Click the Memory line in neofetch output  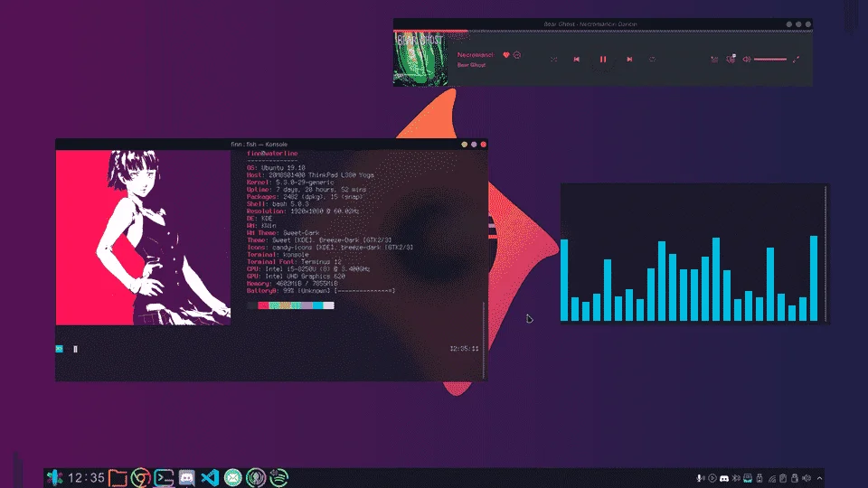pyautogui.click(x=292, y=283)
